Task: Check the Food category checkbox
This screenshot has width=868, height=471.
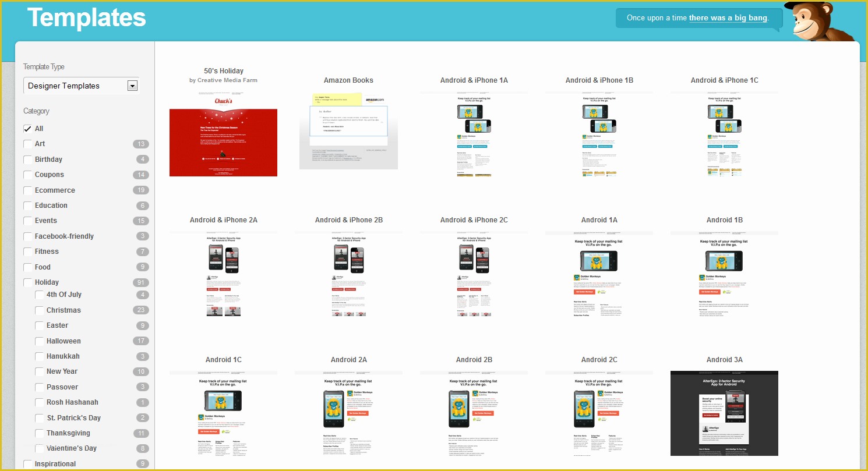Action: point(27,267)
